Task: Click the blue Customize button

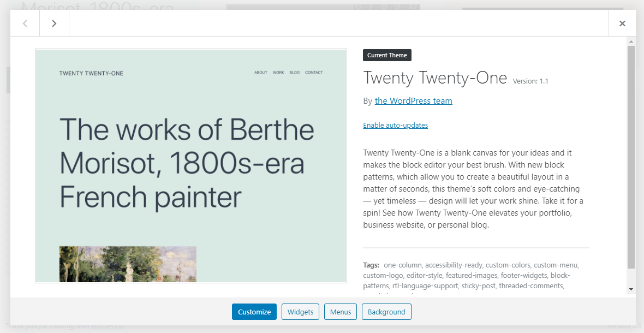Action: 254,312
